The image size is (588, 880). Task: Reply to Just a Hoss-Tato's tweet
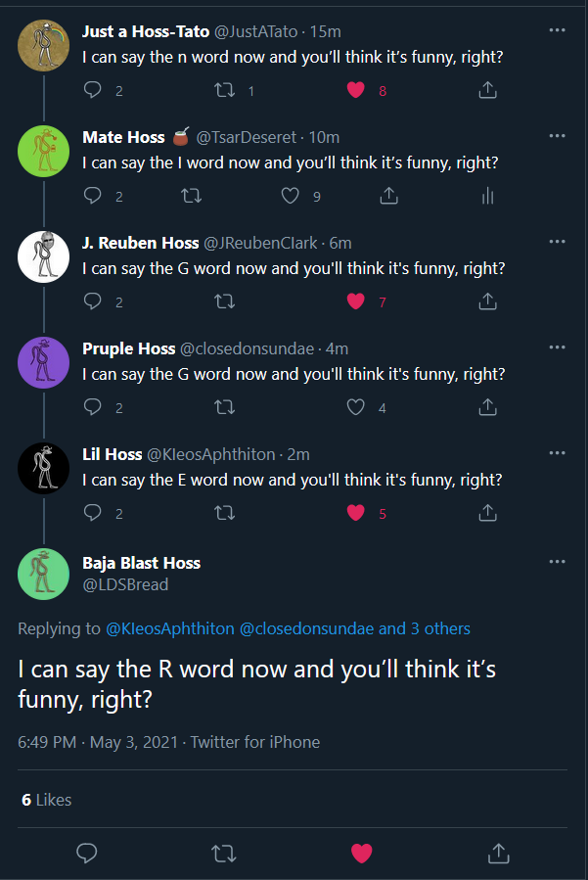93,90
